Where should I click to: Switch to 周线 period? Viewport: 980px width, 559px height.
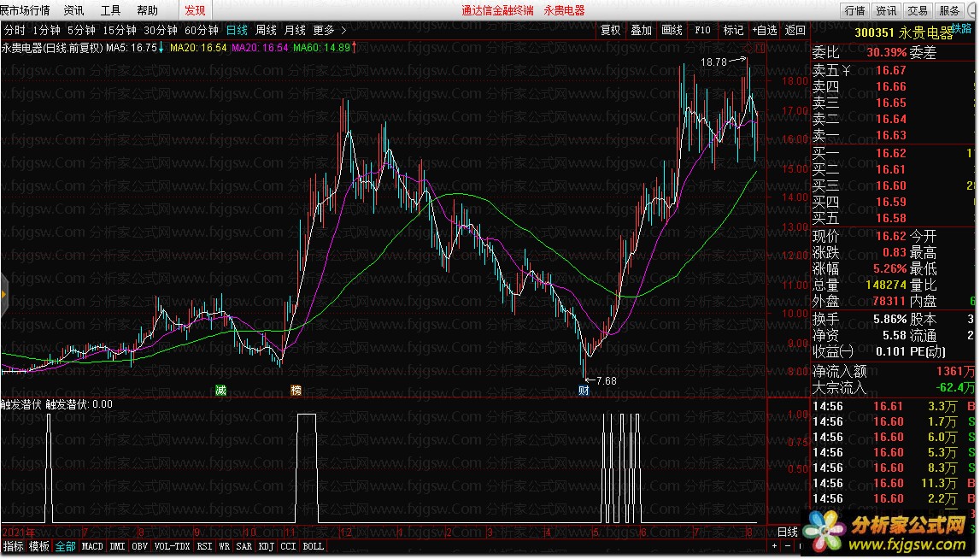[266, 30]
